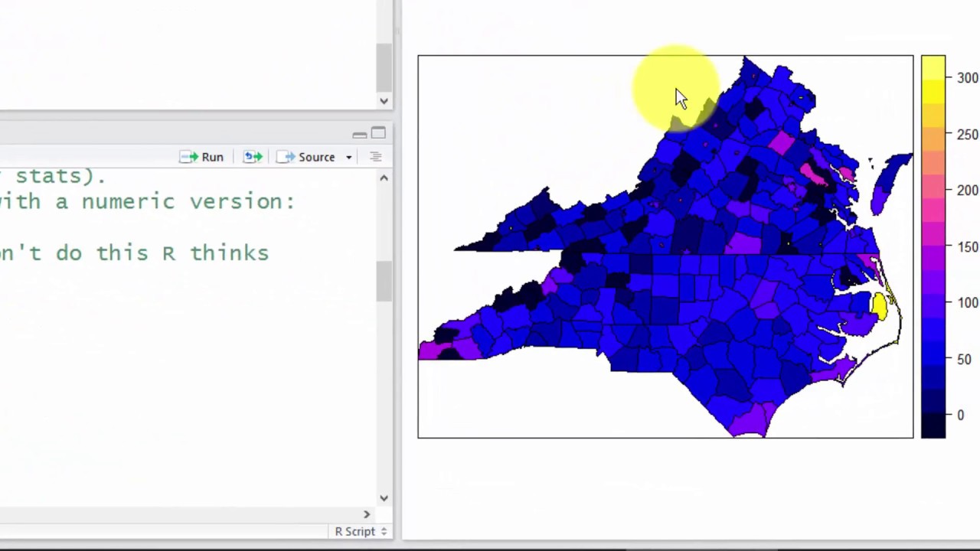Click the upper pane's vertical scrollbar thumb
980x551 pixels.
(384, 67)
